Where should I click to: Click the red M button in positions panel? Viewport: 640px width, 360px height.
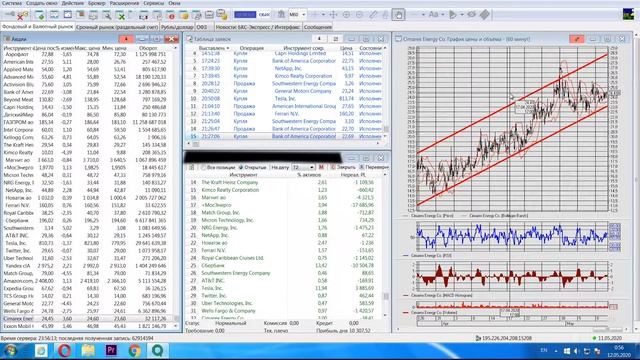tap(321, 167)
